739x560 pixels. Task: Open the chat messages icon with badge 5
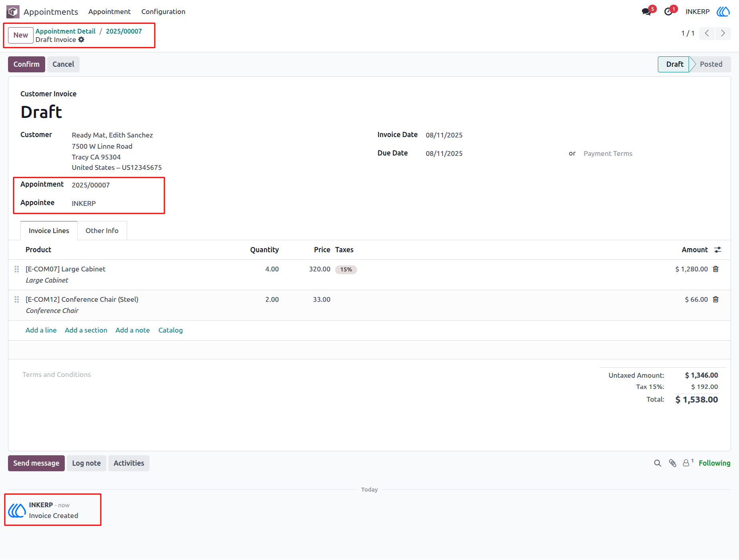pyautogui.click(x=647, y=12)
